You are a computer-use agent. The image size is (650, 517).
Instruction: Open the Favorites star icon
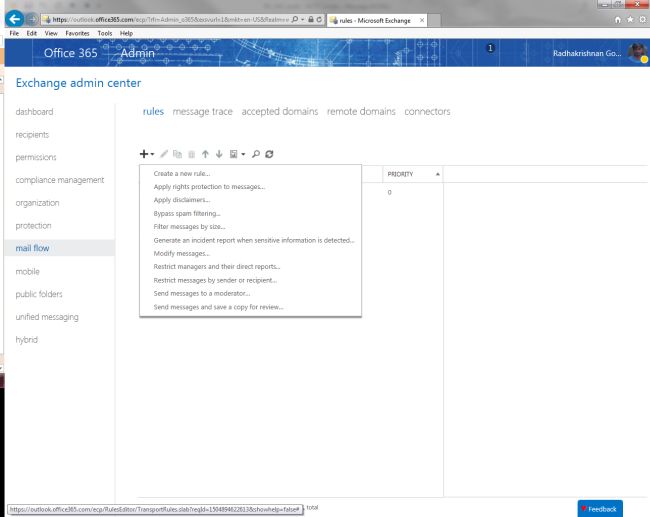point(630,19)
